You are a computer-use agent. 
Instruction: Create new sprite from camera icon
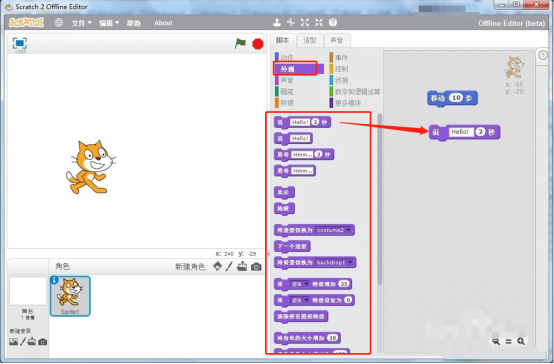pyautogui.click(x=256, y=267)
